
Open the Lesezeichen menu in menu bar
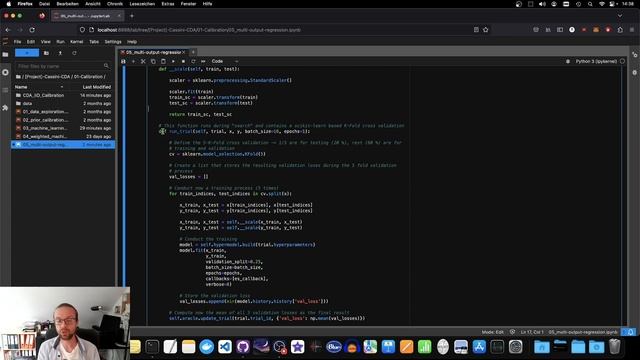[142, 4]
